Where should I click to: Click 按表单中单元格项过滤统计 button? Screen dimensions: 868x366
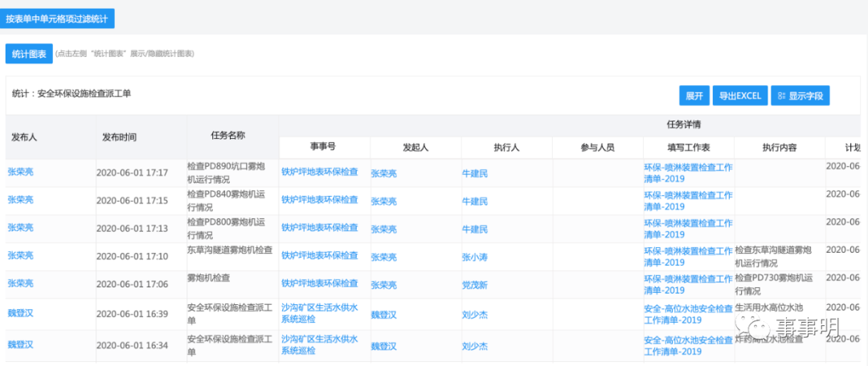click(x=57, y=18)
